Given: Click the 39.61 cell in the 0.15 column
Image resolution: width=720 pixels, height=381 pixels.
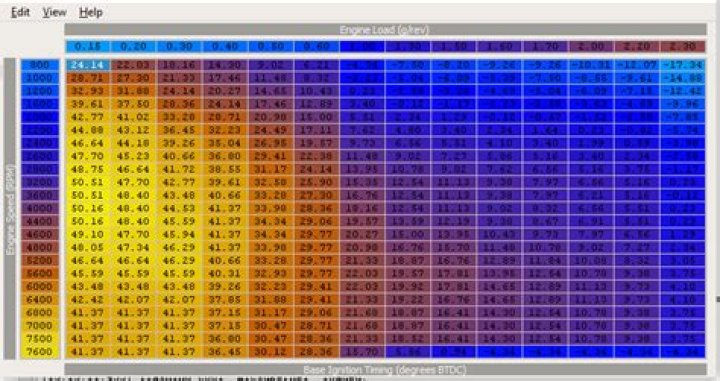Looking at the screenshot, I should (87, 104).
